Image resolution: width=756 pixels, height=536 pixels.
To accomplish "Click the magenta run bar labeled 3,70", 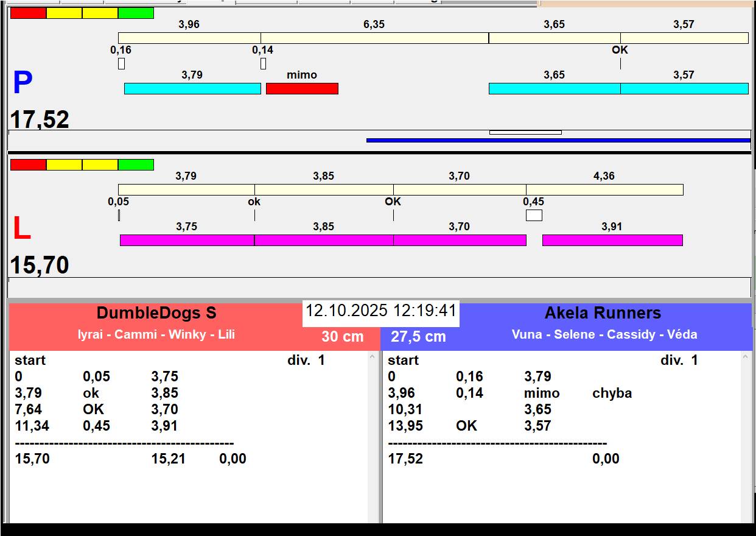I will [x=460, y=240].
